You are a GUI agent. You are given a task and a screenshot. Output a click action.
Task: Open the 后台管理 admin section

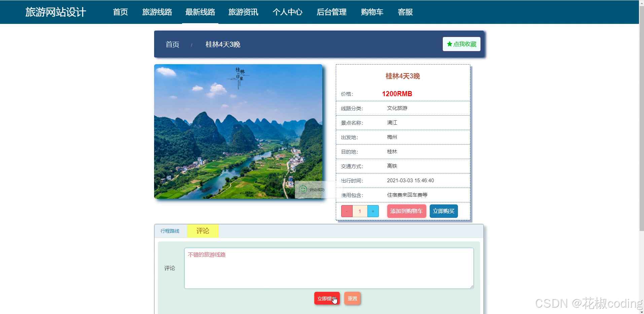click(x=331, y=12)
